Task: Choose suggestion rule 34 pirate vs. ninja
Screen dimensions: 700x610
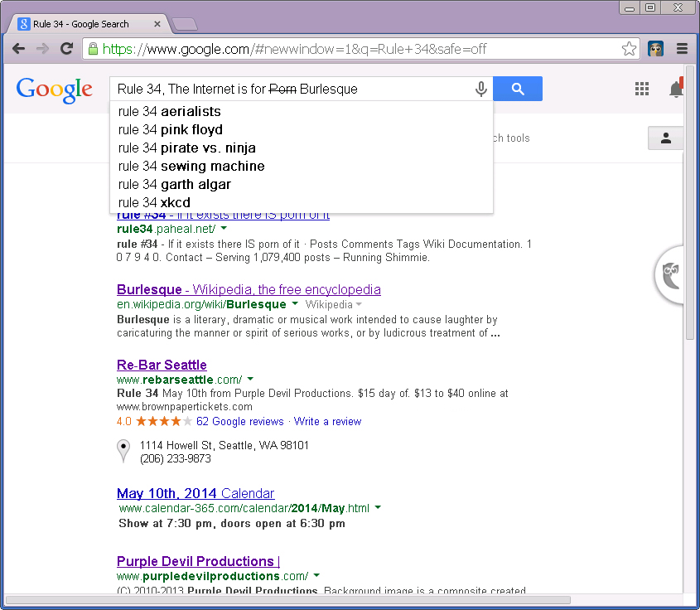Action: coord(302,148)
